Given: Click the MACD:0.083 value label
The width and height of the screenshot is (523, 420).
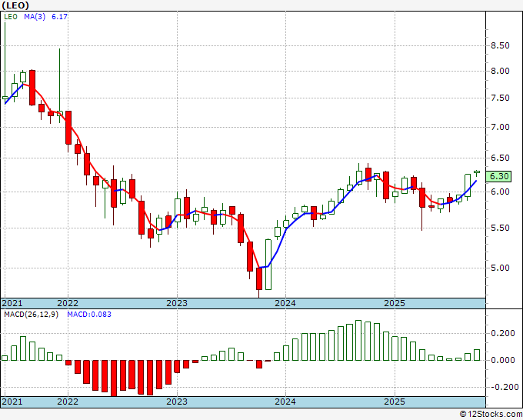Looking at the screenshot, I should 89,315.
